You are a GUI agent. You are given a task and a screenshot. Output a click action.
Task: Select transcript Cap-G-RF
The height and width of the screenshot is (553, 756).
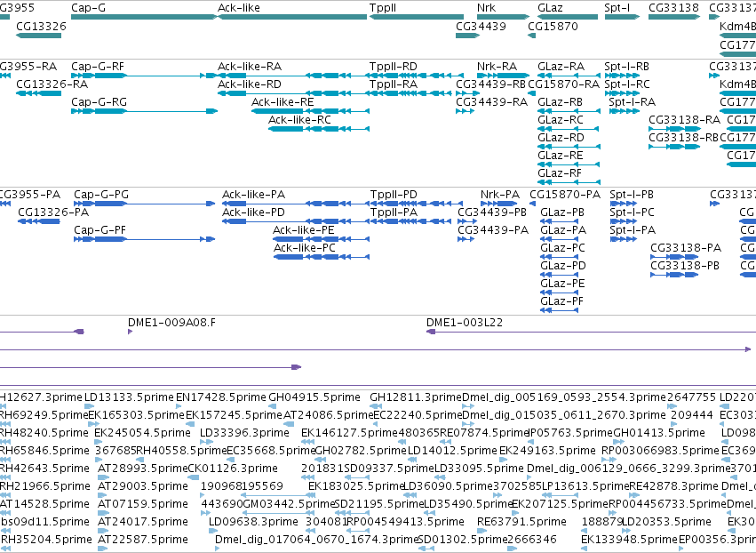144,76
